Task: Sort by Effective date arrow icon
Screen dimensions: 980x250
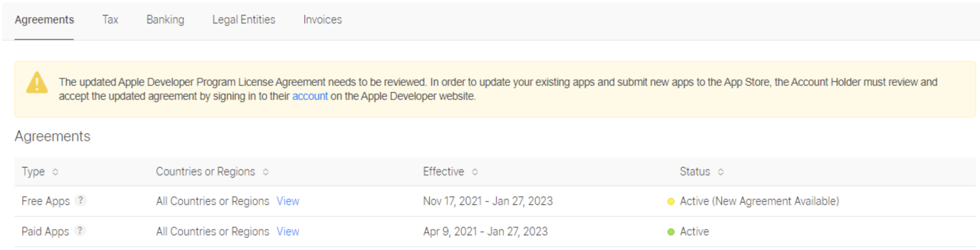Action: click(x=475, y=172)
